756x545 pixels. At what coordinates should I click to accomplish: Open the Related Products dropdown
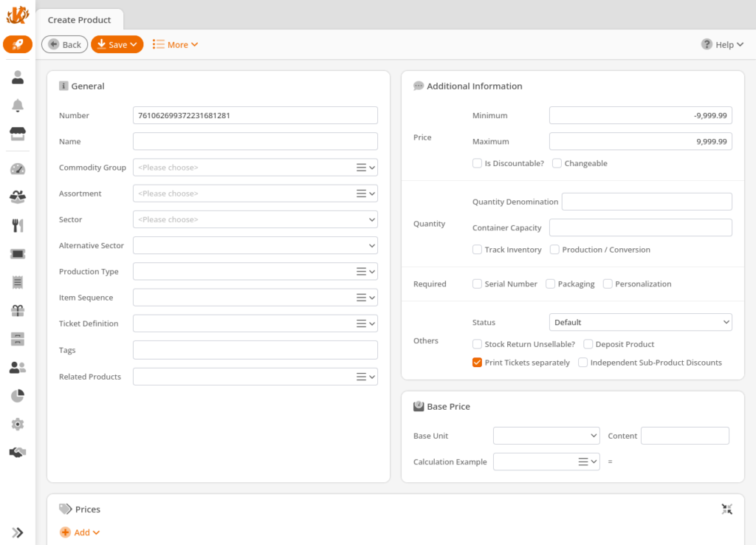[255, 377]
